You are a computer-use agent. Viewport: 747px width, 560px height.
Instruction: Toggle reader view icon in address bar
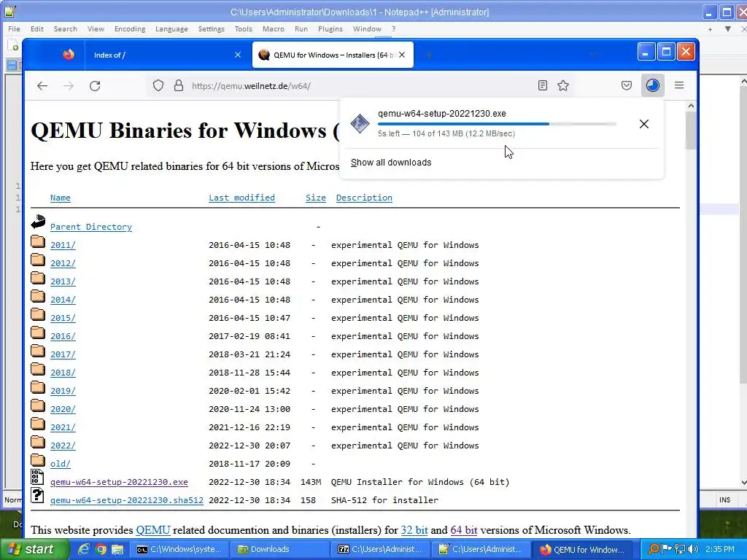click(542, 86)
